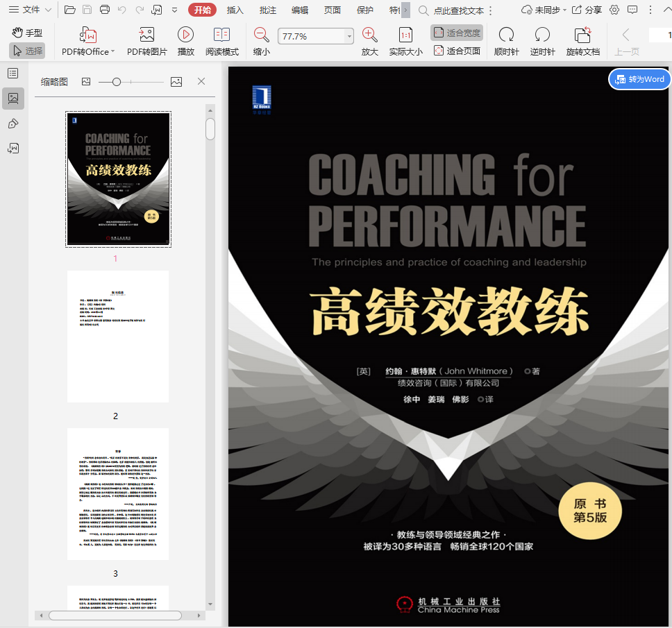This screenshot has width=672, height=628.
Task: Click thumbnail horizontal scroll left arrow
Action: [41, 616]
